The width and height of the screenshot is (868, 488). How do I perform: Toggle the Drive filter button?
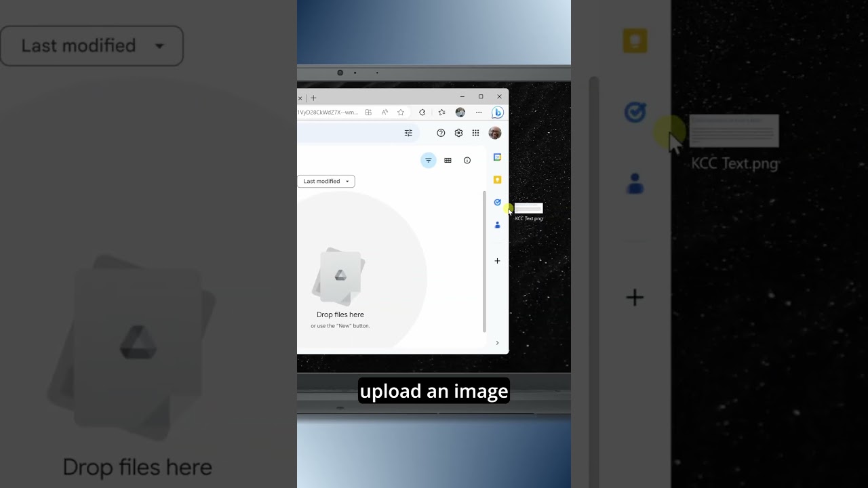428,161
